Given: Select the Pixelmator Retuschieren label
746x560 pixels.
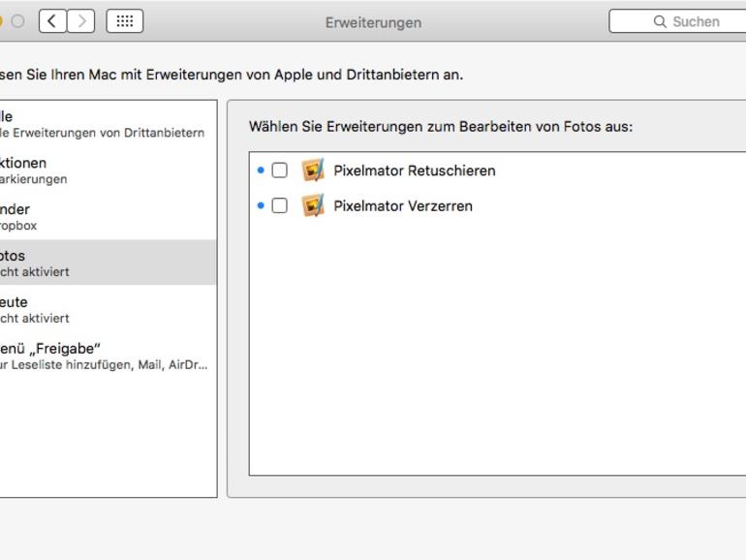Looking at the screenshot, I should (x=415, y=171).
